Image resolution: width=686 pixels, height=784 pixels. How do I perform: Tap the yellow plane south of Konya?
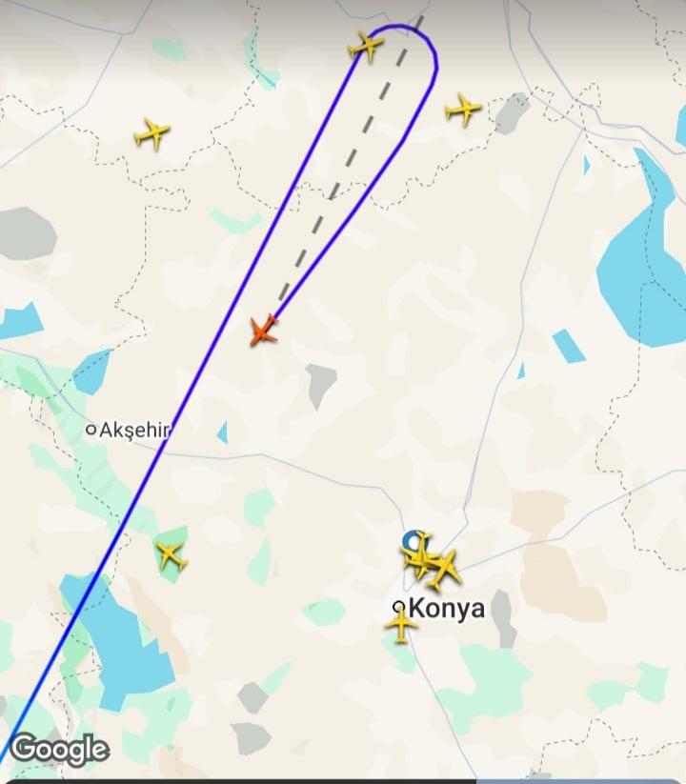click(x=400, y=626)
